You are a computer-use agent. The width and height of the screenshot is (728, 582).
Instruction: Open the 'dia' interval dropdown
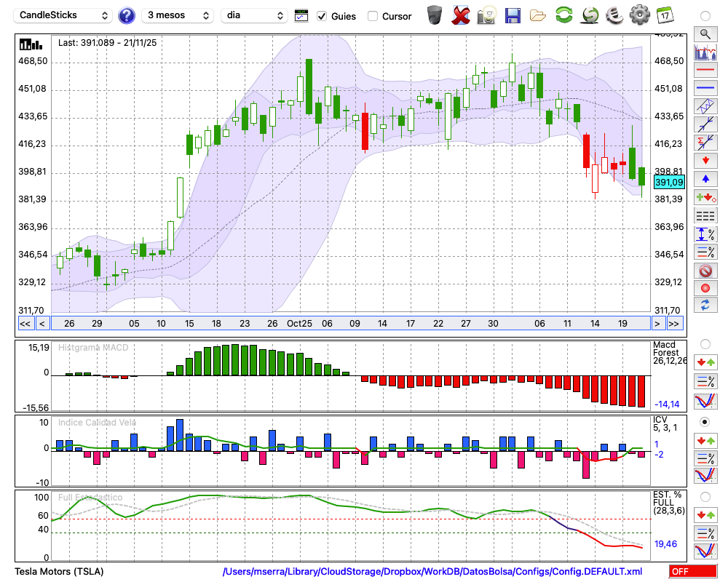click(254, 15)
